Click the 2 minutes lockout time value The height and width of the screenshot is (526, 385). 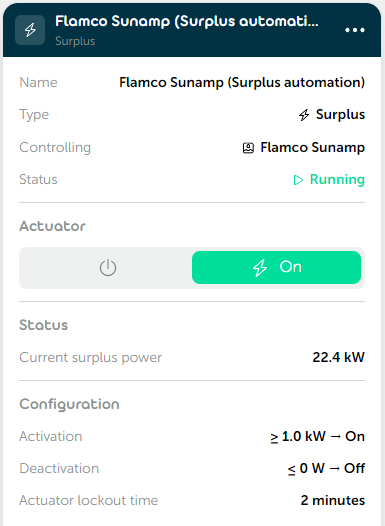point(333,500)
